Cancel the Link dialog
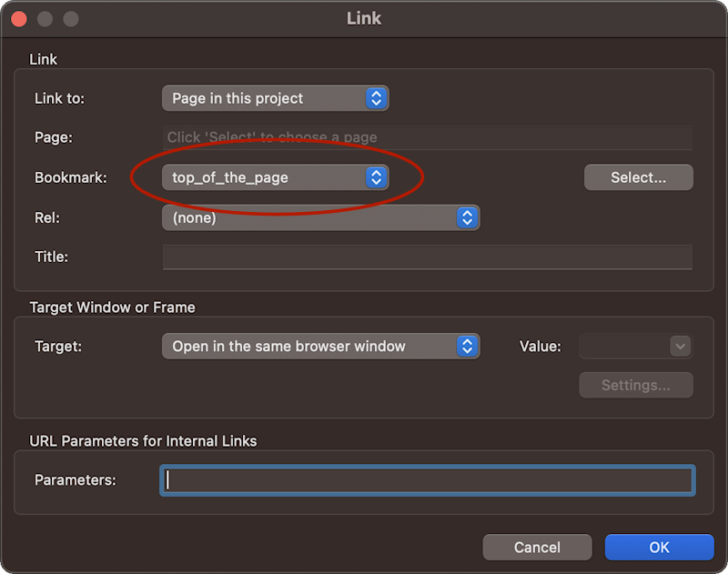728x574 pixels. coord(537,547)
